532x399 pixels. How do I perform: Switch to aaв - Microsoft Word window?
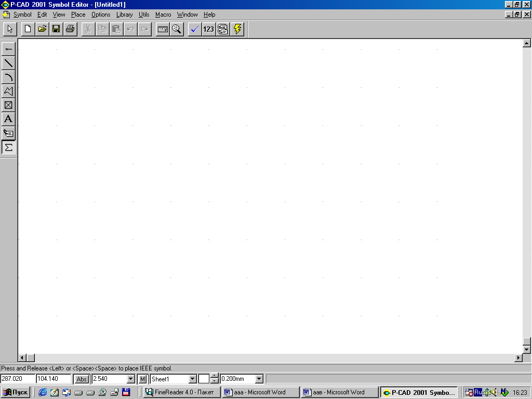(x=340, y=392)
